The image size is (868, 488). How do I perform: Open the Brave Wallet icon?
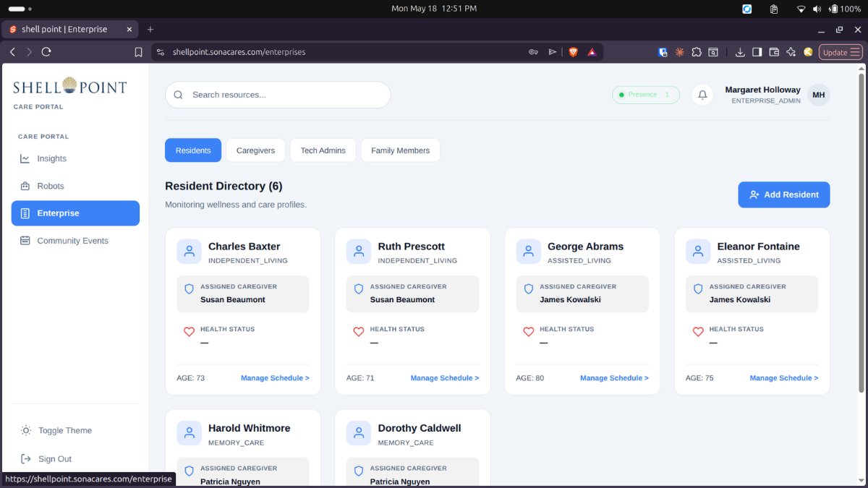(x=774, y=52)
